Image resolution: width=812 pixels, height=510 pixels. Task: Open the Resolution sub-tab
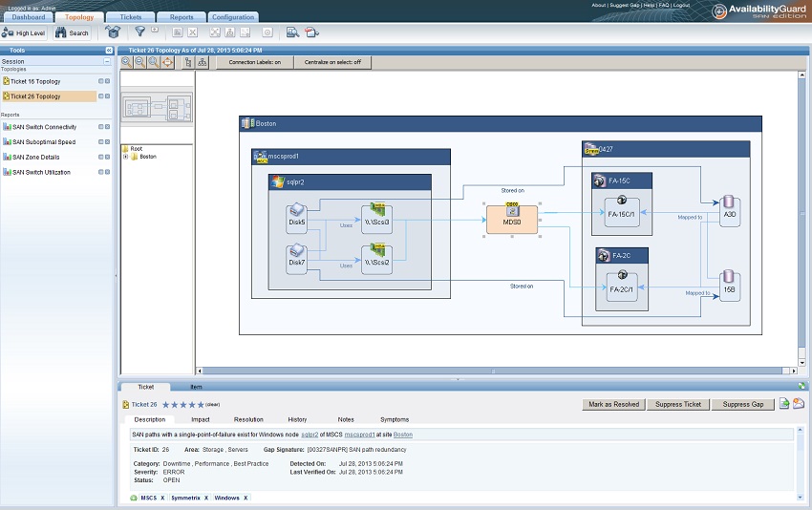[x=248, y=419]
